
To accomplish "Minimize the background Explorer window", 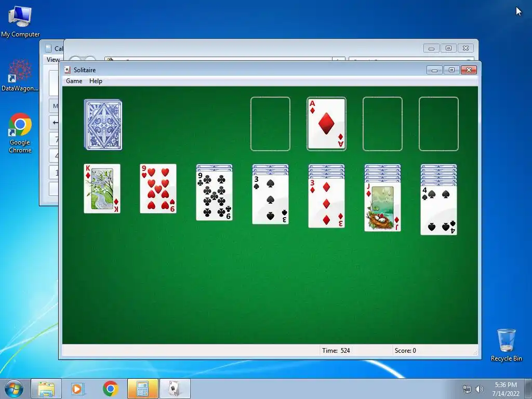I will coord(431,48).
